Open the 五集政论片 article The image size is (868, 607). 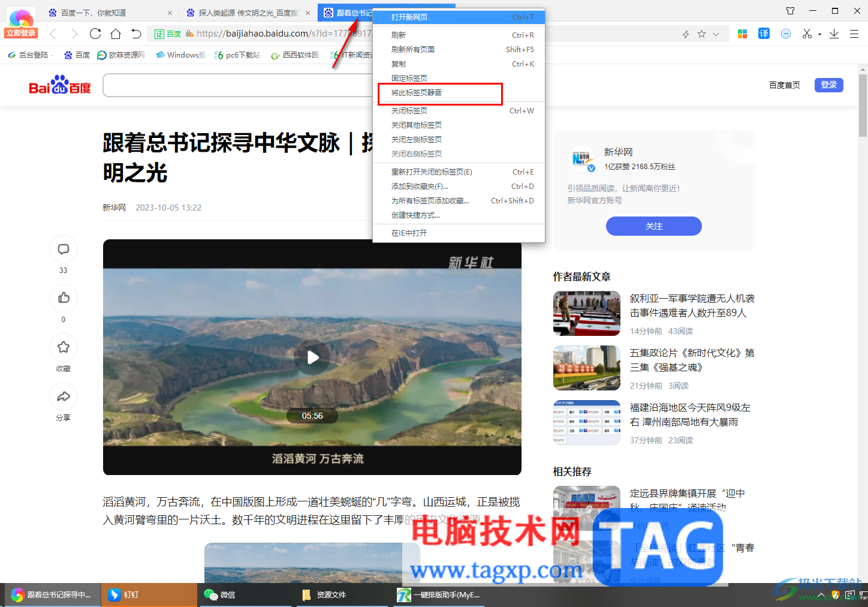pyautogui.click(x=692, y=360)
